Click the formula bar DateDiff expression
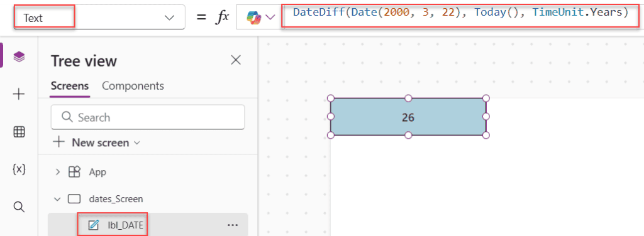This screenshot has width=644, height=236. click(x=461, y=13)
